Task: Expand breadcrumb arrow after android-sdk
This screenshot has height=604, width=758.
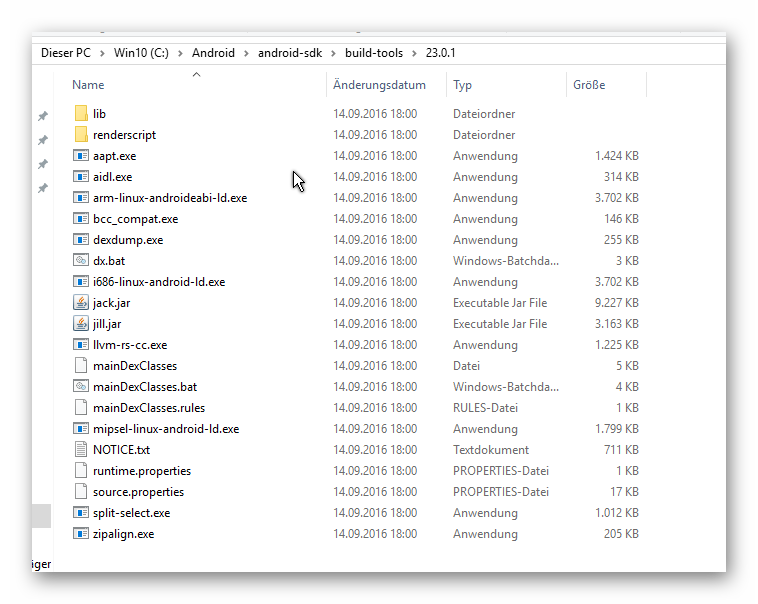Action: 336,53
